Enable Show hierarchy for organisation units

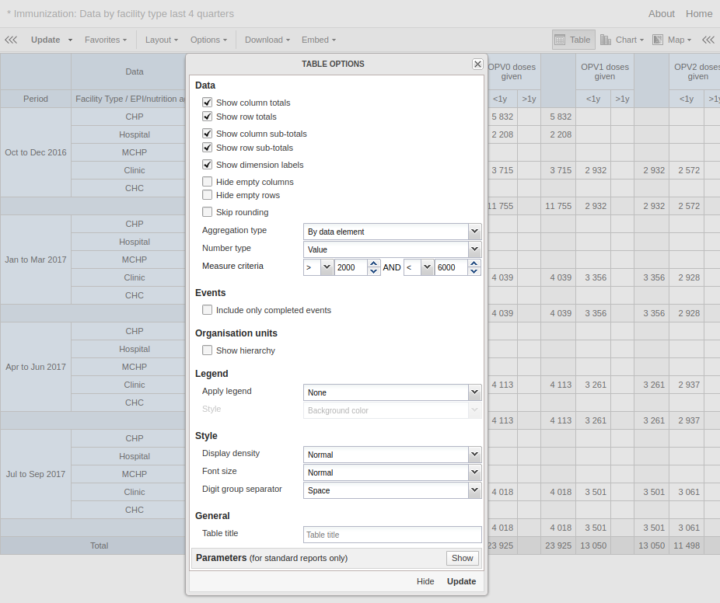(207, 350)
